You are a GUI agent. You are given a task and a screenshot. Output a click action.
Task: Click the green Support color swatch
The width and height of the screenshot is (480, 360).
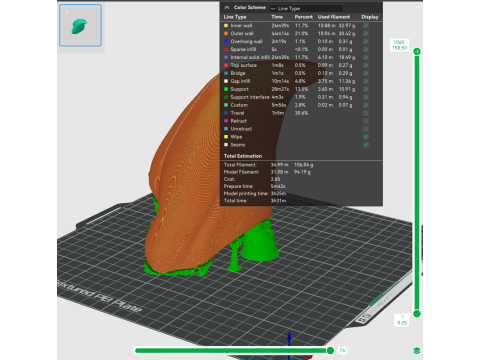tap(226, 89)
